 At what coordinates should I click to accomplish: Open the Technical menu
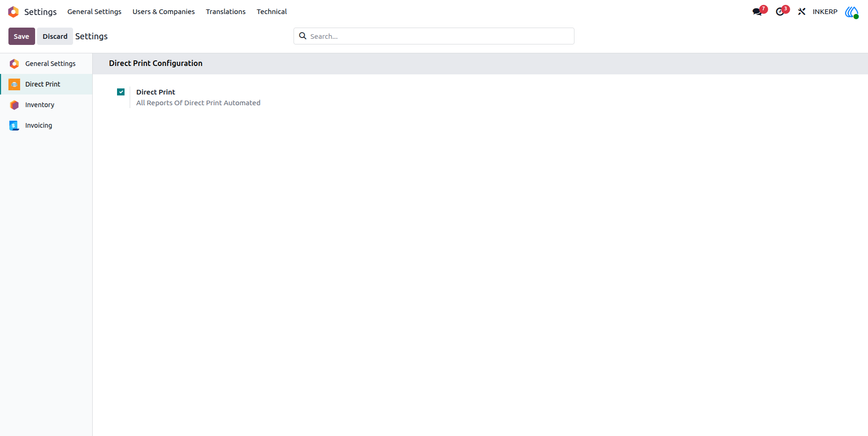[x=272, y=12]
